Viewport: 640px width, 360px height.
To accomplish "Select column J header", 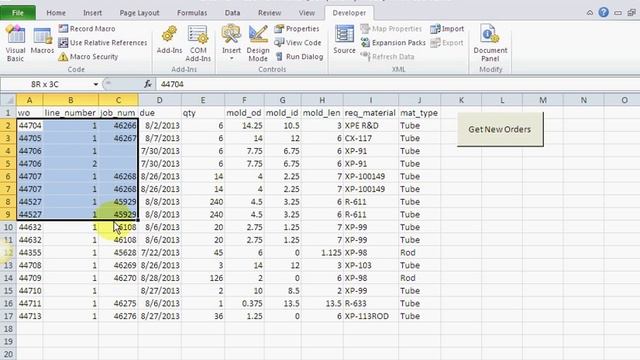I will tap(419, 100).
